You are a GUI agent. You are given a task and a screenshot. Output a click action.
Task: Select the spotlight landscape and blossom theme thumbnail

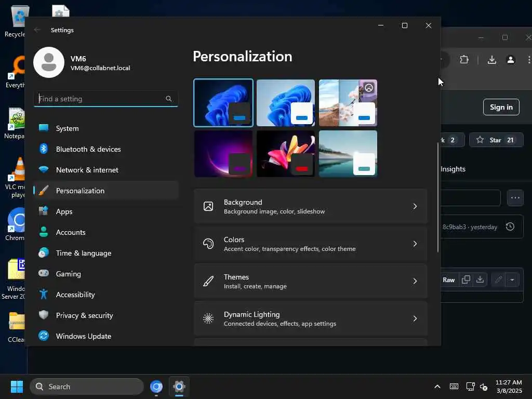(x=348, y=103)
